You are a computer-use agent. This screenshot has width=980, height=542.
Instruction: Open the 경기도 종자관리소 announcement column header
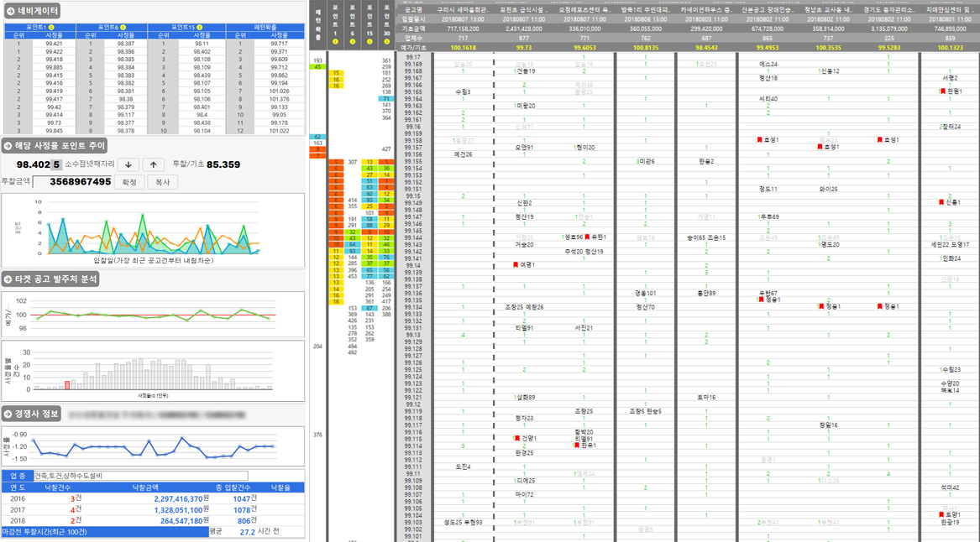tap(888, 10)
